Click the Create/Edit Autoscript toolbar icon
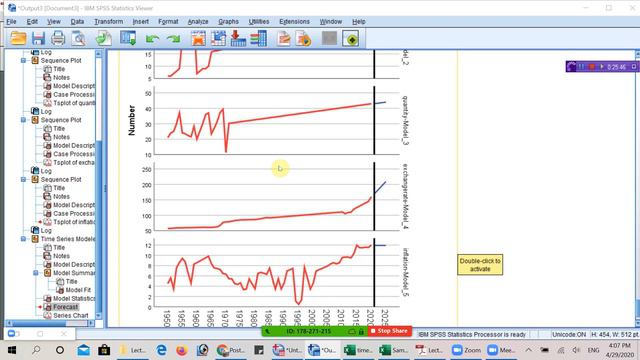This screenshot has height=360, width=640. coord(284,39)
